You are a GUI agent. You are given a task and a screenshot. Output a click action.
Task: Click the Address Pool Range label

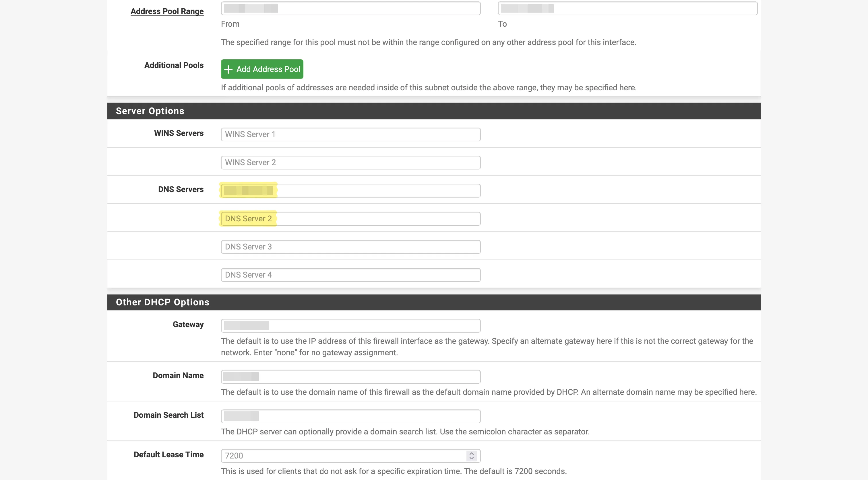click(167, 11)
